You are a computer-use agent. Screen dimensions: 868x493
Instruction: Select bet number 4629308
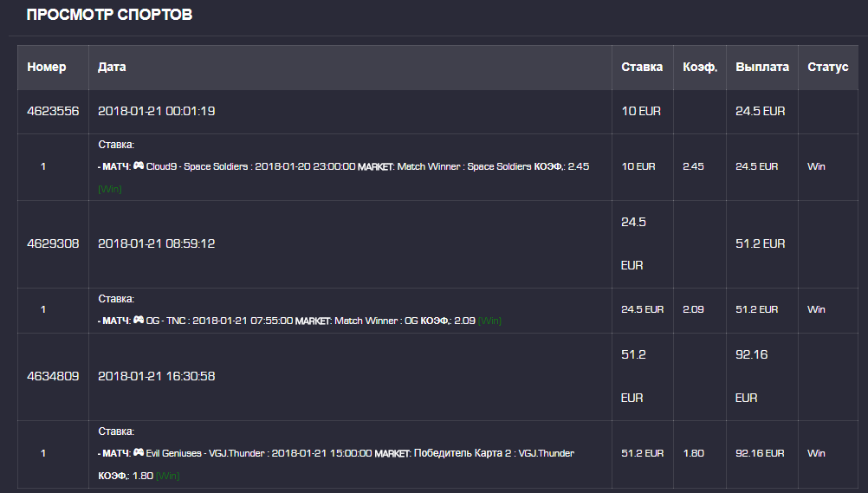[x=53, y=243]
